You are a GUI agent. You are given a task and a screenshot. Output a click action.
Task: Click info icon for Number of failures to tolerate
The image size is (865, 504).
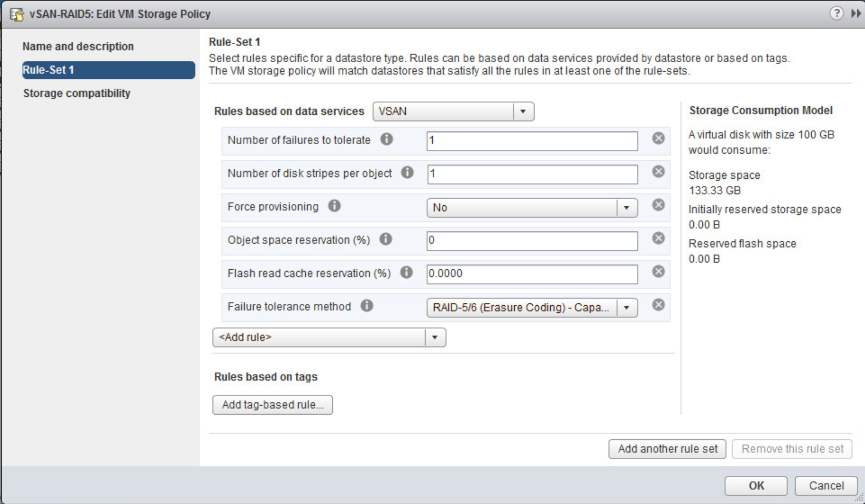(386, 140)
